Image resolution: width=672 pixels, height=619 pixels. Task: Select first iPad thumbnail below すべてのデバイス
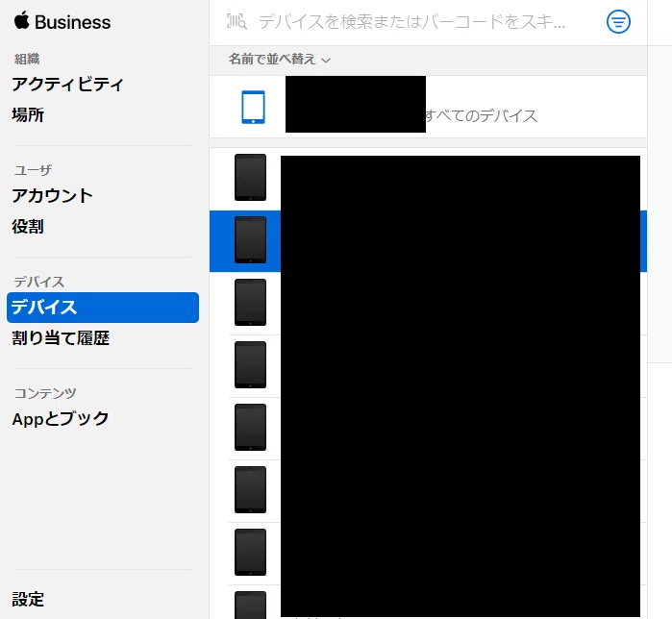point(250,178)
